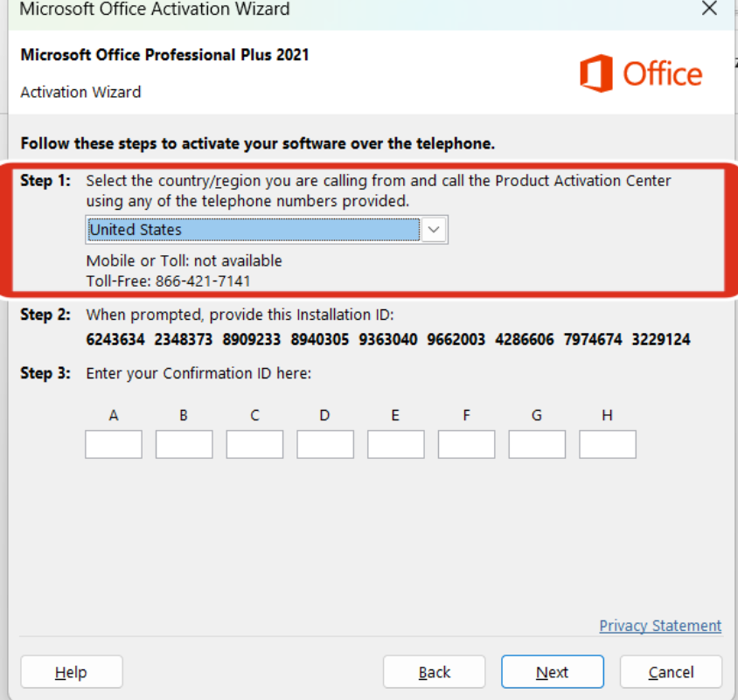Image resolution: width=738 pixels, height=700 pixels.
Task: Click the Office logo
Action: coord(641,73)
